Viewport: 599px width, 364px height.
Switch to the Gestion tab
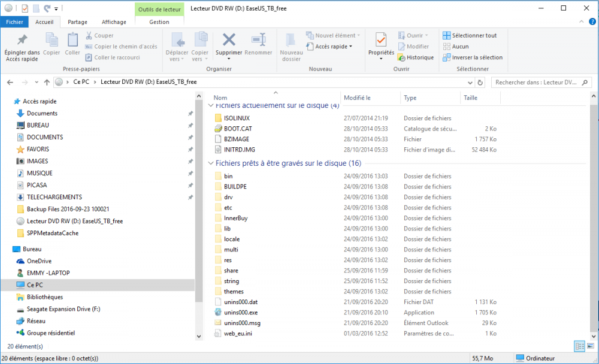coord(159,22)
